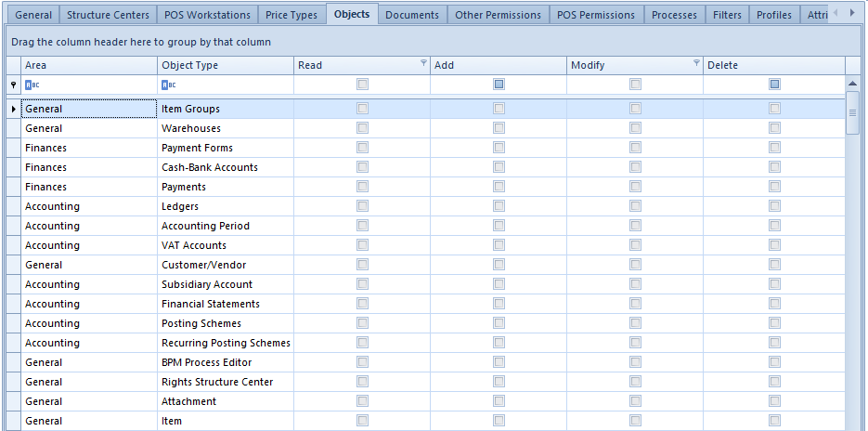
Task: Click the ABC filter icon under Area column
Action: point(32,85)
